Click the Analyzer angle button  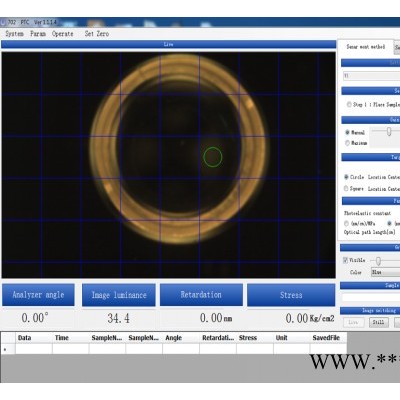click(38, 295)
